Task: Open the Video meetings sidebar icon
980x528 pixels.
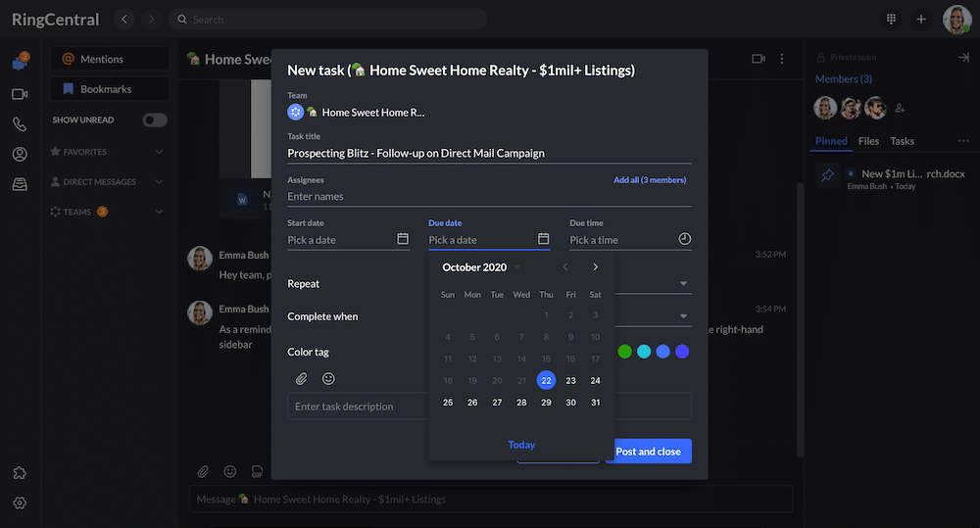Action: pyautogui.click(x=20, y=94)
